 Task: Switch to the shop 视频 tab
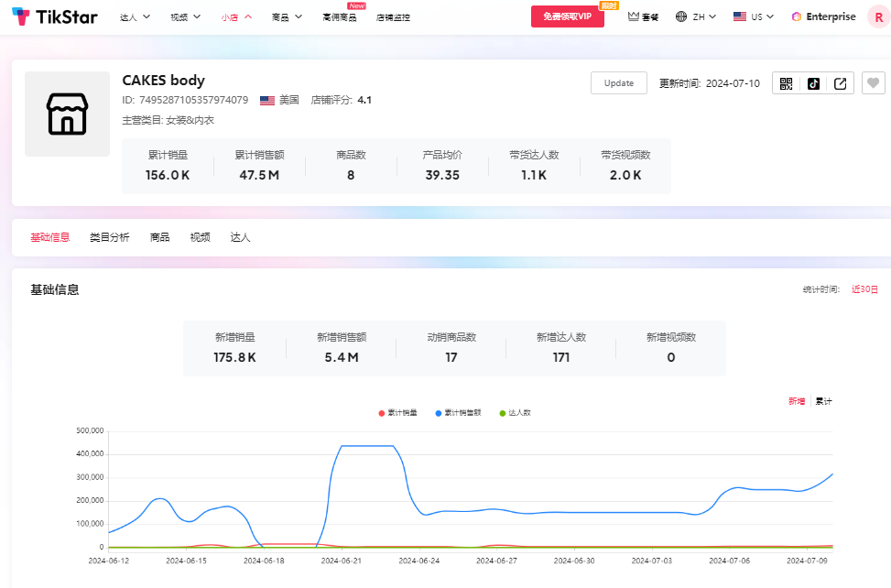click(x=200, y=237)
